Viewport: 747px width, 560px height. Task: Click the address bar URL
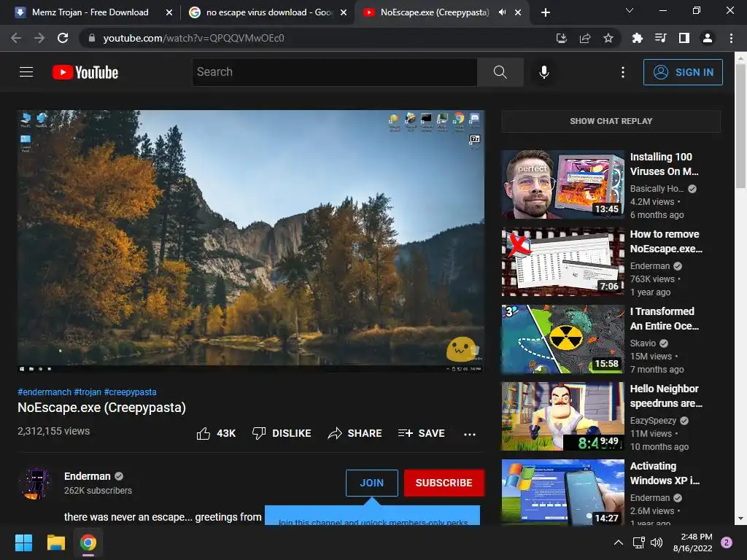(193, 38)
